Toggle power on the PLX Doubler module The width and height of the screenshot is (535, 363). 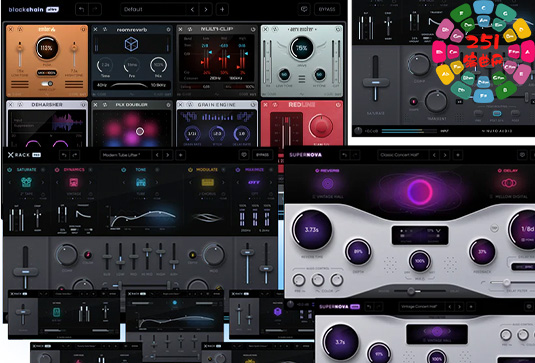tap(169, 105)
